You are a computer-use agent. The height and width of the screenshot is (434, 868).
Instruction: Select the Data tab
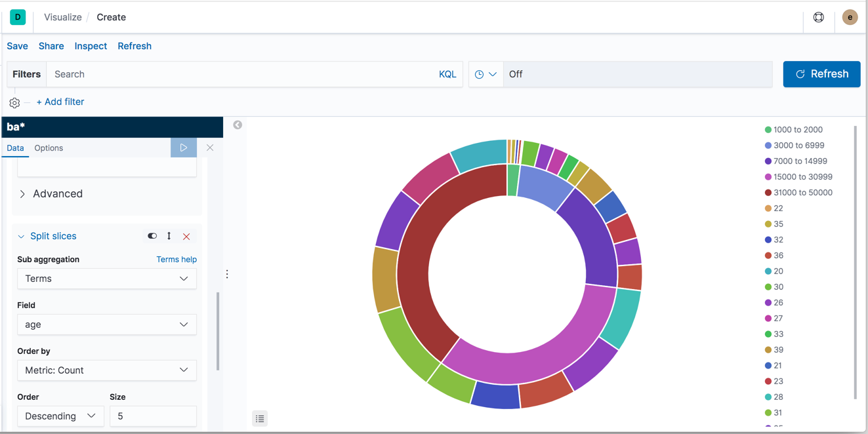pyautogui.click(x=15, y=148)
